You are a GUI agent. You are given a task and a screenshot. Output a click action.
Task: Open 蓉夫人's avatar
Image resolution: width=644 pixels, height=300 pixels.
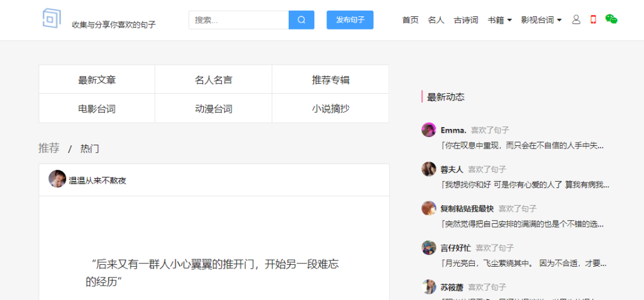coord(429,169)
